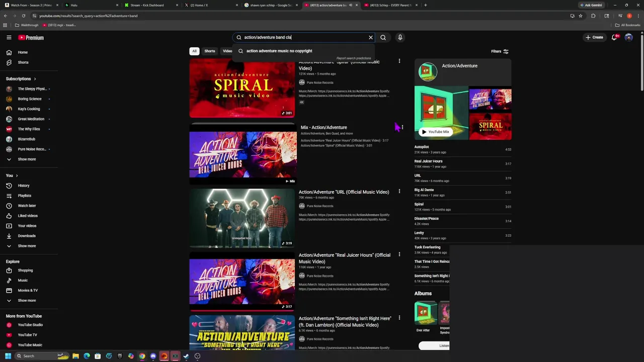Open more options for Real Juicer Hours video
This screenshot has height=362, width=644.
[x=399, y=254]
